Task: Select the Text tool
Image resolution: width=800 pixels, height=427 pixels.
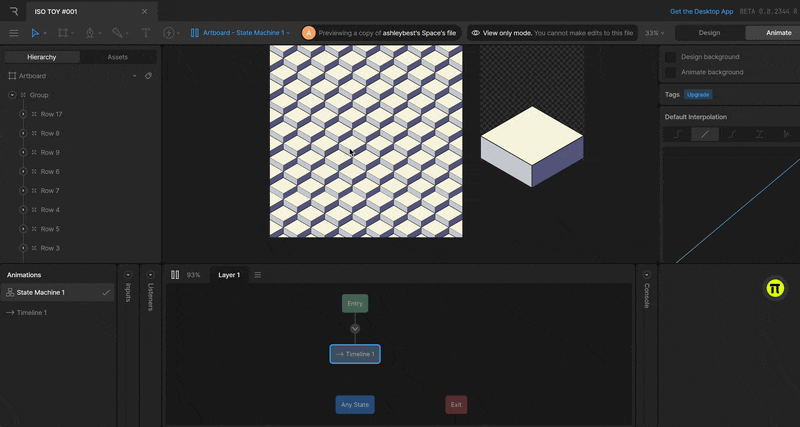Action: pyautogui.click(x=146, y=33)
